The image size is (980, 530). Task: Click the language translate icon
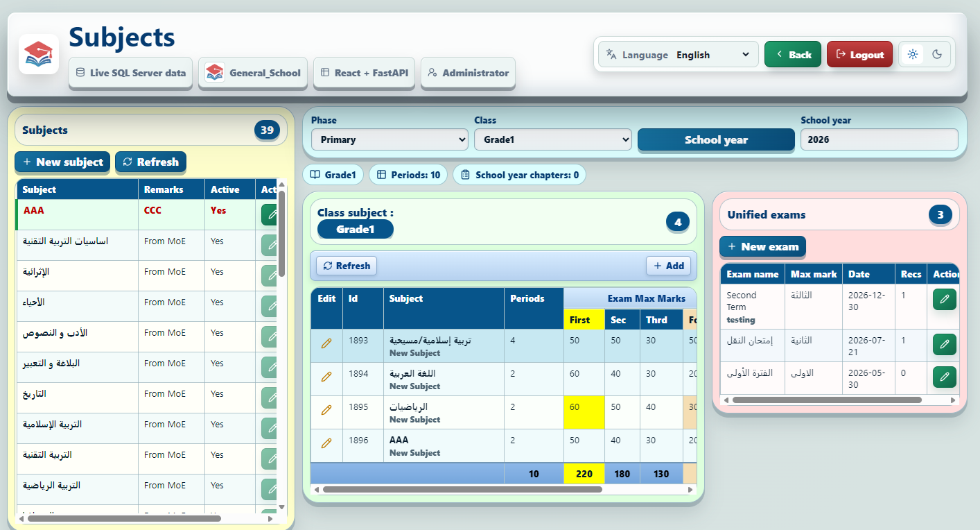coord(611,55)
